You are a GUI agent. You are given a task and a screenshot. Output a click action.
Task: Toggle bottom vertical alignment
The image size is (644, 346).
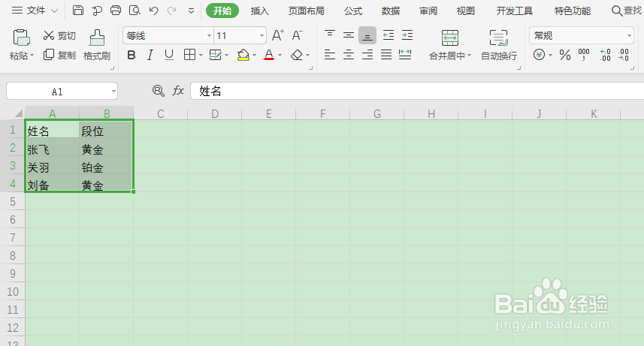click(367, 36)
